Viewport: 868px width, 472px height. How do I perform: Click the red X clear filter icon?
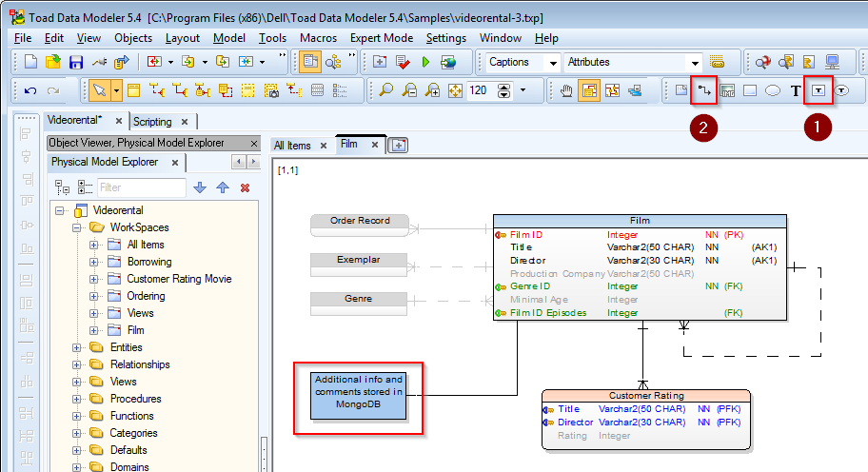tap(246, 187)
